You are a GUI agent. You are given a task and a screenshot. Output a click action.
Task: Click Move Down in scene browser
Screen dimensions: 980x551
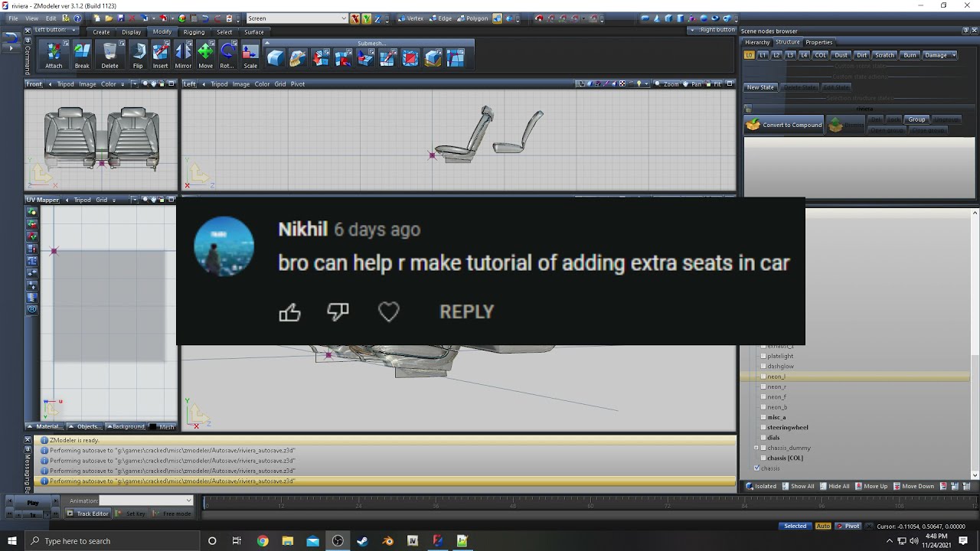[x=913, y=486]
